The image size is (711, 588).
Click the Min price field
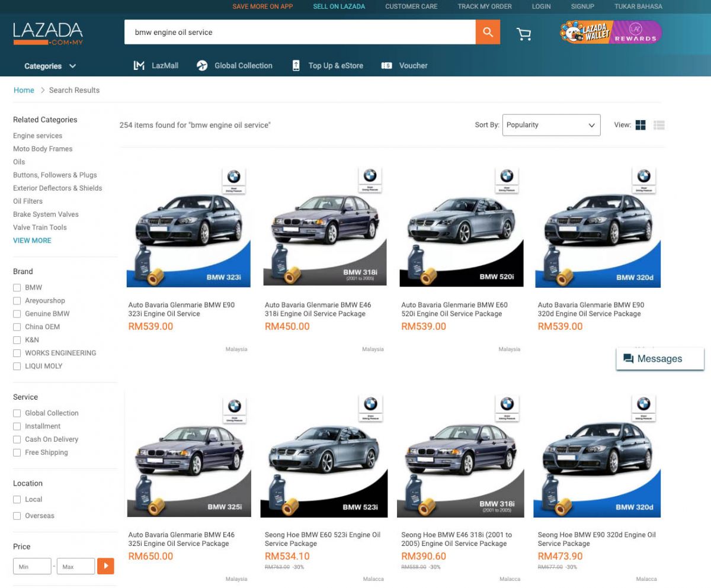point(32,566)
